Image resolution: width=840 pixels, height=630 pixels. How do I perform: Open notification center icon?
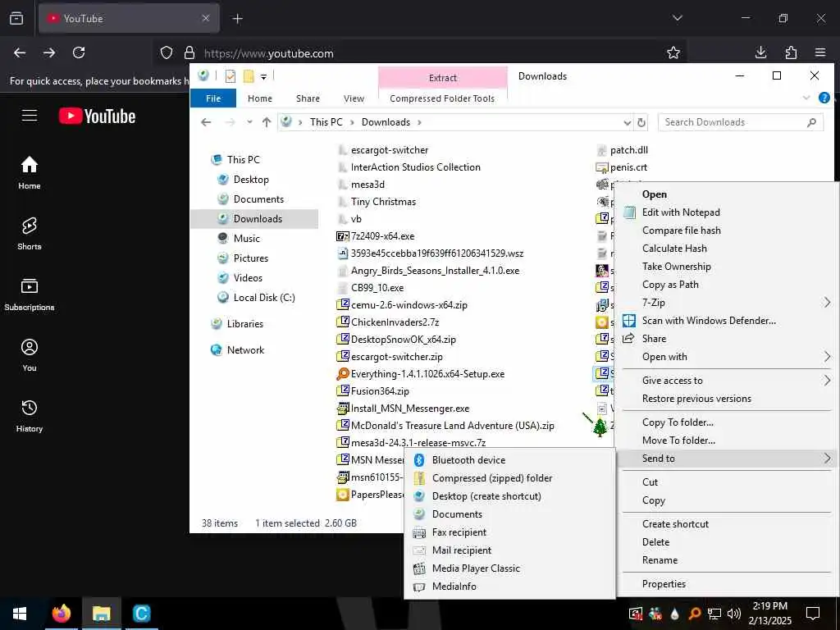coord(813,614)
